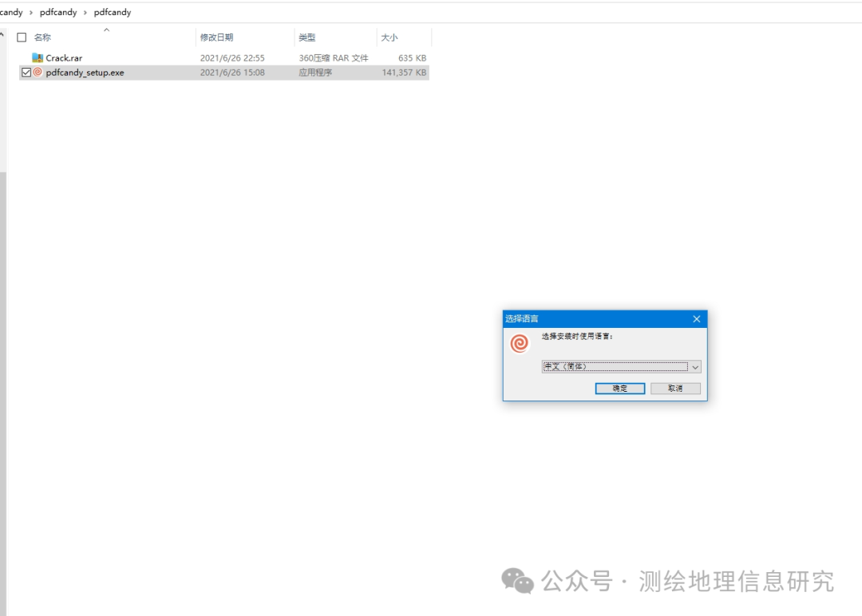Click the 类型 column header
862x616 pixels.
click(x=306, y=37)
